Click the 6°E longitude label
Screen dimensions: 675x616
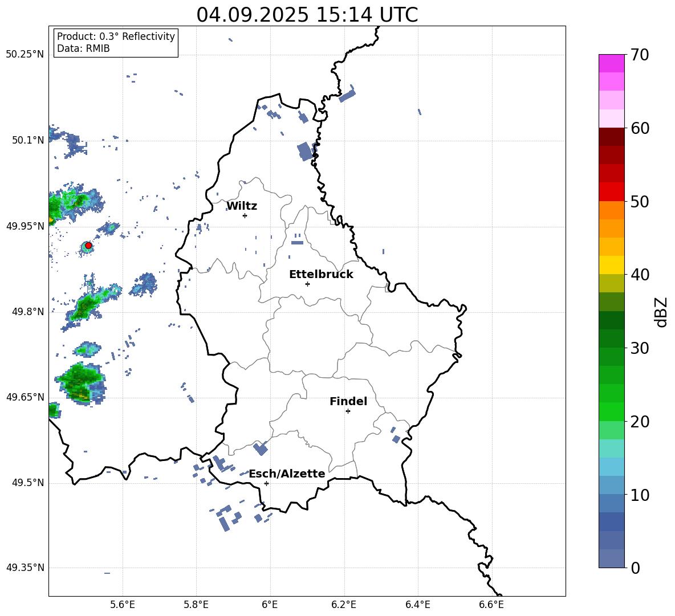pyautogui.click(x=270, y=605)
